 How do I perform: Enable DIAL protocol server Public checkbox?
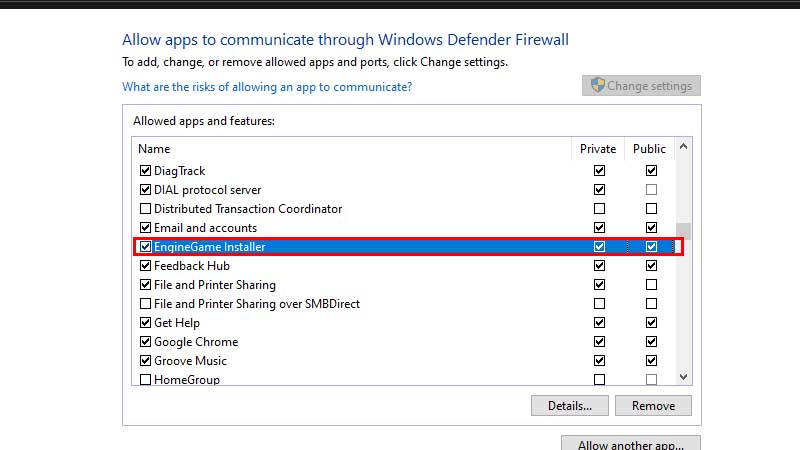(651, 190)
